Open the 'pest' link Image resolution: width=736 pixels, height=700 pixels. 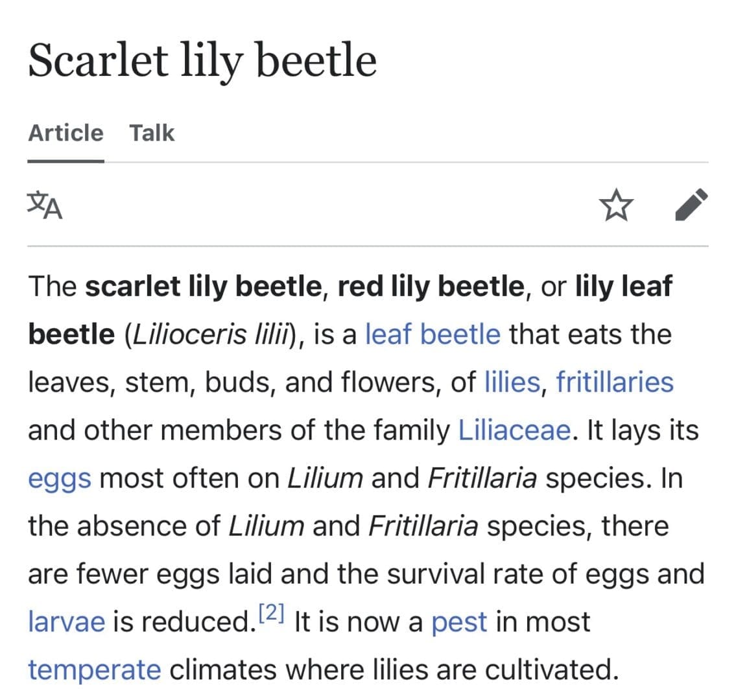click(x=459, y=621)
